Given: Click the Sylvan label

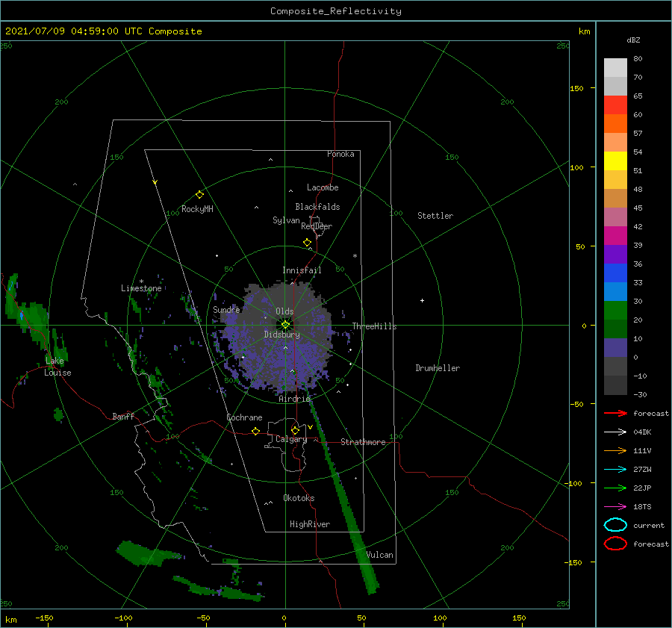Looking at the screenshot, I should (286, 220).
